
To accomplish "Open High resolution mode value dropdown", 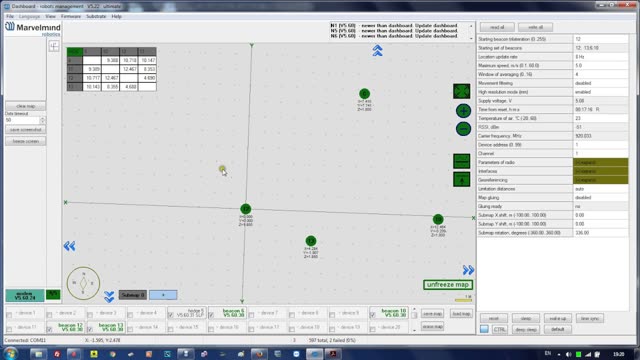I will (x=600, y=92).
